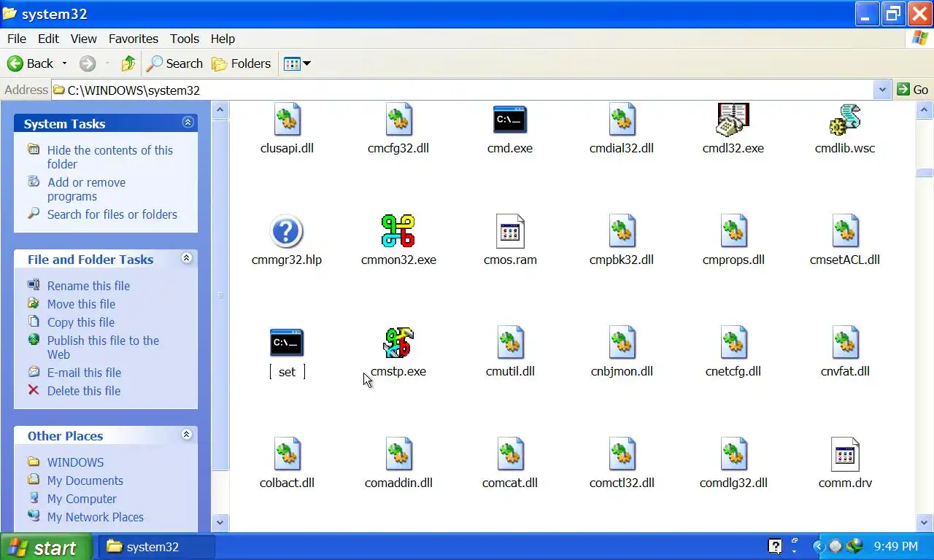
Task: Click the Forward navigation arrow
Action: [88, 63]
